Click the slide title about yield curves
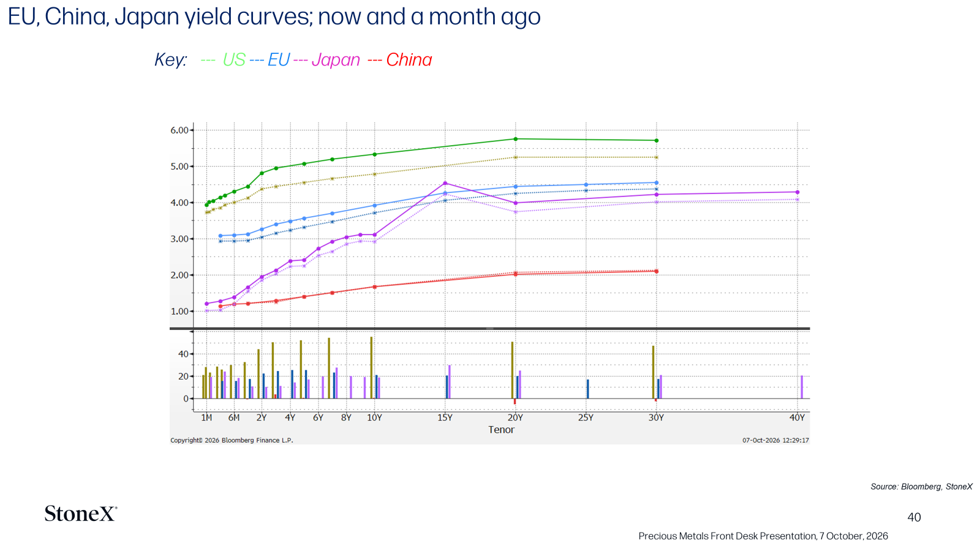Viewport: 980px width, 551px height. [x=274, y=17]
